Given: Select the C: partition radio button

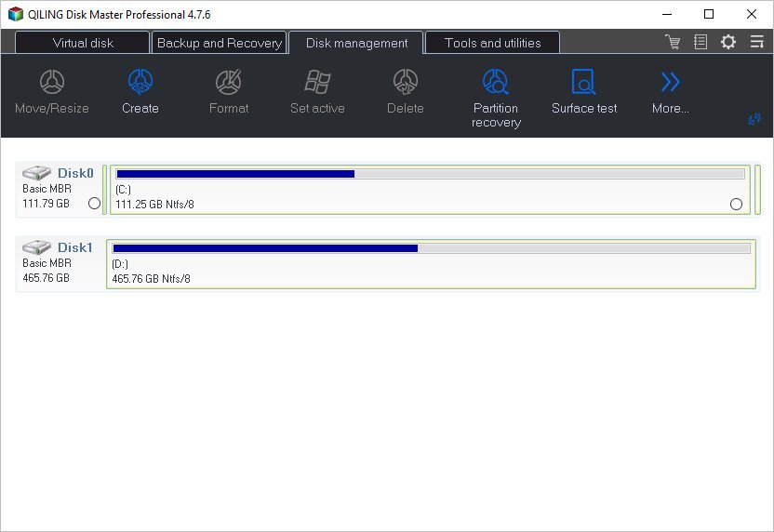Looking at the screenshot, I should tap(737, 204).
